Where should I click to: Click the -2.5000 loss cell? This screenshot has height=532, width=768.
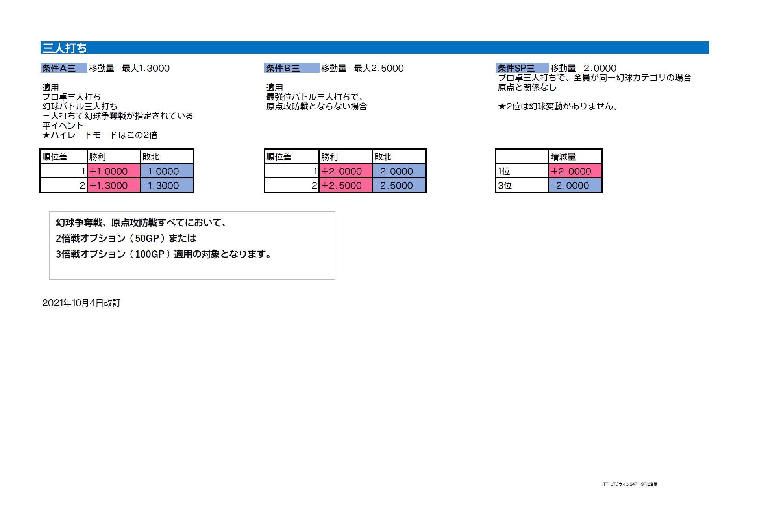click(x=399, y=185)
